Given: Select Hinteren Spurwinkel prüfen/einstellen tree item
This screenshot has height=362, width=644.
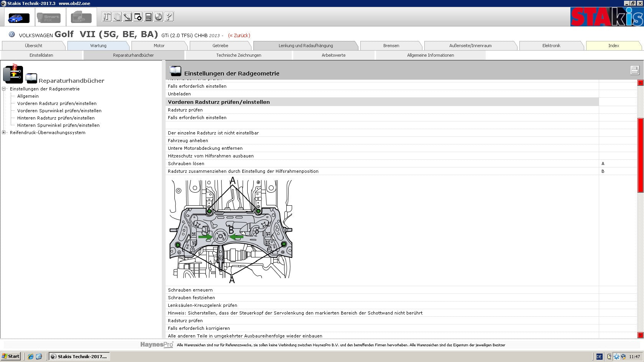Looking at the screenshot, I should click(58, 125).
